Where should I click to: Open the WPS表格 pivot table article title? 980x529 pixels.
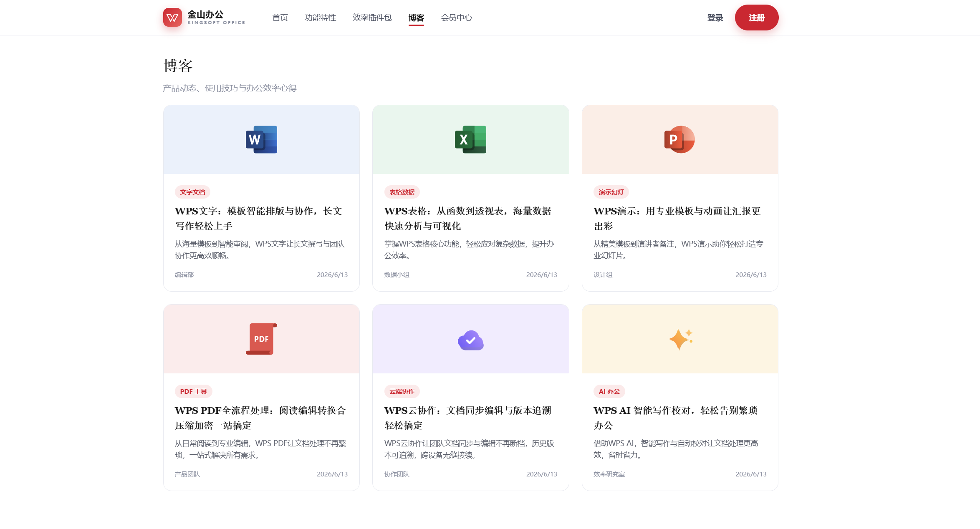tap(468, 219)
